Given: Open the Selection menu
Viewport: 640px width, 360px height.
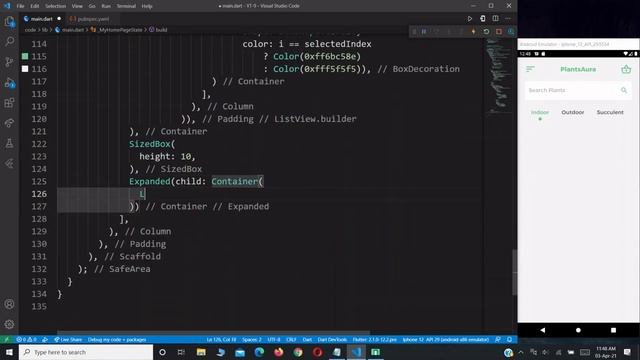Looking at the screenshot, I should [56, 6].
